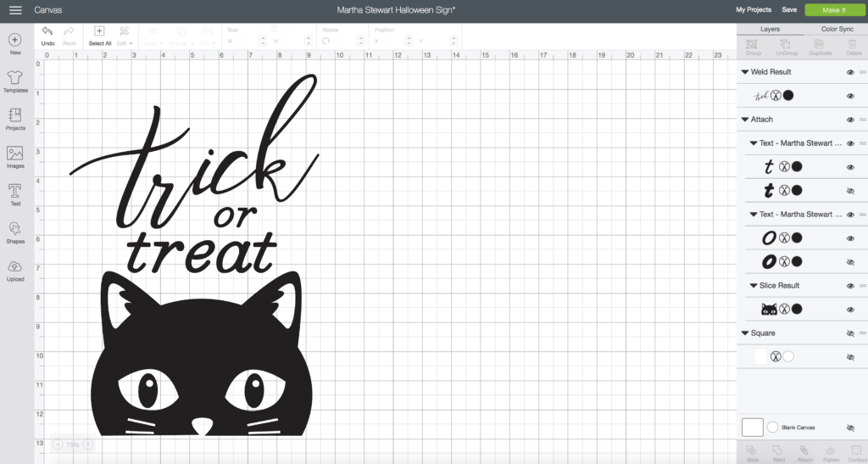Open the Flip dropdown
This screenshot has height=464, width=868.
[206, 36]
